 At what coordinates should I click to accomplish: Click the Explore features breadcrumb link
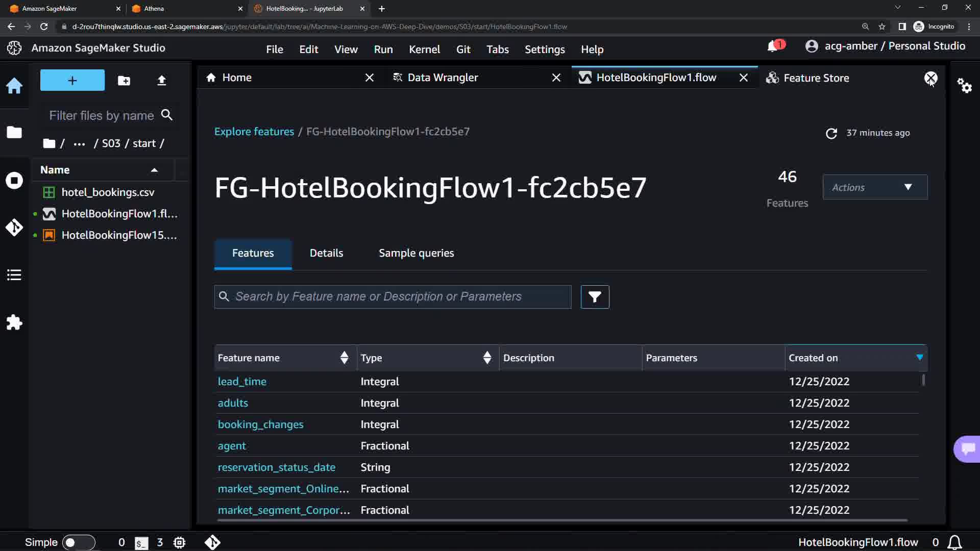click(254, 132)
